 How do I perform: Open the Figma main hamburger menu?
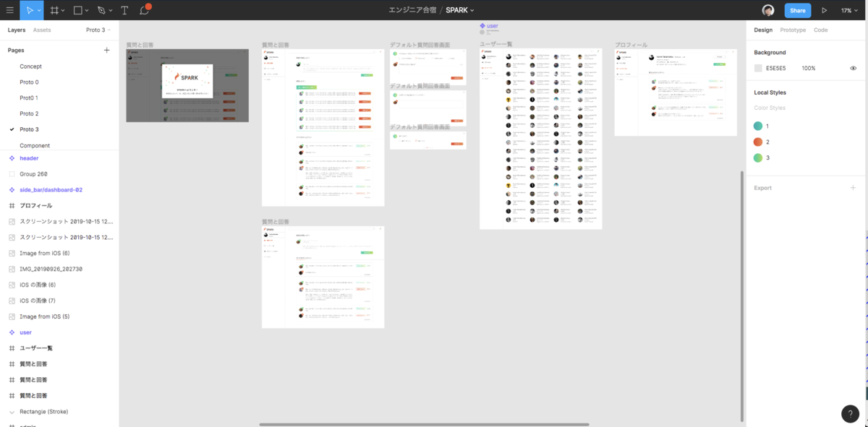point(9,10)
